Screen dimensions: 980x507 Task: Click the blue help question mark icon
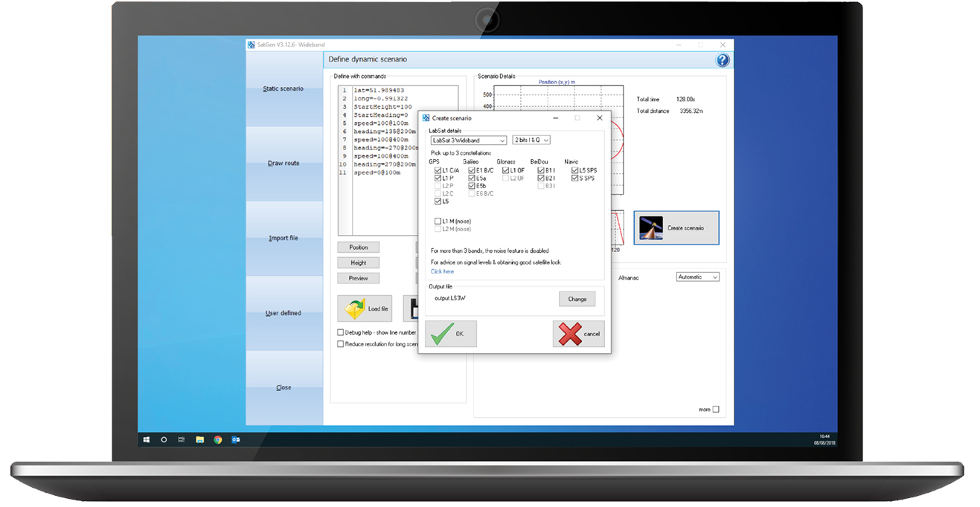click(x=722, y=61)
